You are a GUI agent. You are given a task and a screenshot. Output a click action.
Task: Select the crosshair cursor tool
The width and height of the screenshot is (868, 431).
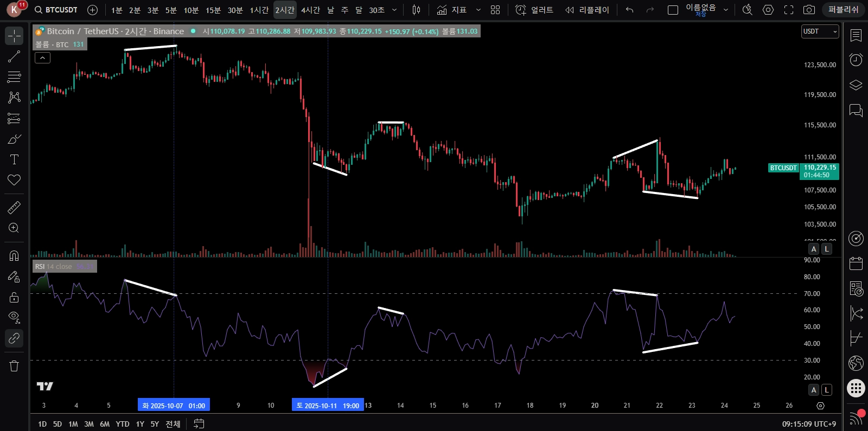click(14, 36)
